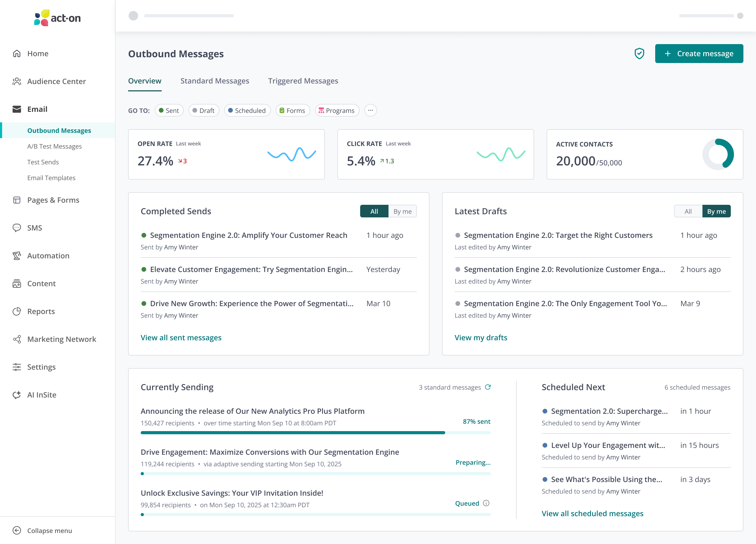This screenshot has width=756, height=544.
Task: Open the more options ellipsis chip
Action: 370,110
